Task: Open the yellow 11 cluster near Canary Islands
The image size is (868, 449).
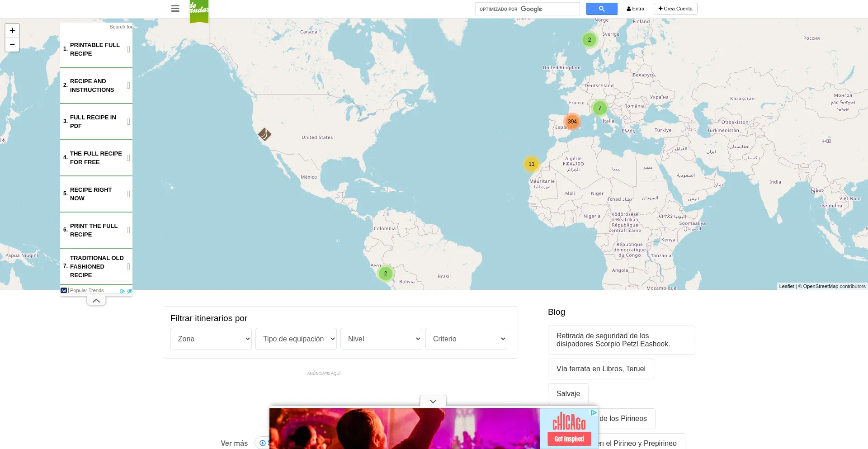Action: click(531, 164)
